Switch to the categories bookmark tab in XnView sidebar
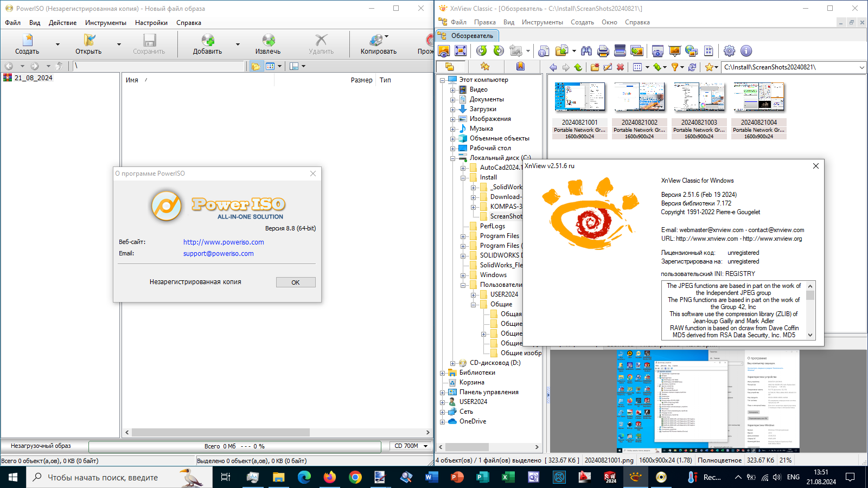Image resolution: width=868 pixels, height=488 pixels. tap(520, 66)
